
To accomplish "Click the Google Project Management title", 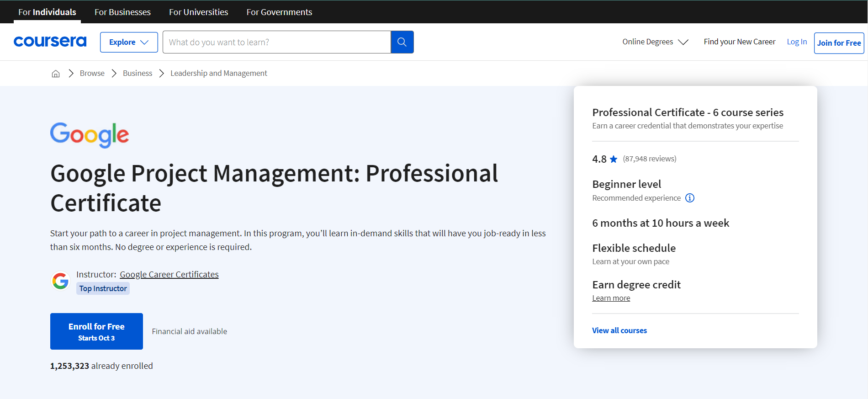I will [x=274, y=188].
